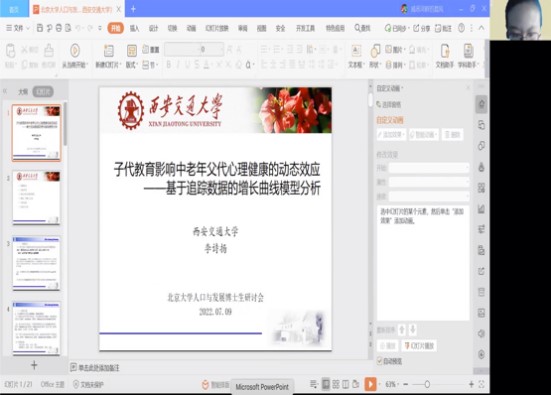Insert a text box using ribbon icon
The width and height of the screenshot is (551, 395).
(x=356, y=51)
